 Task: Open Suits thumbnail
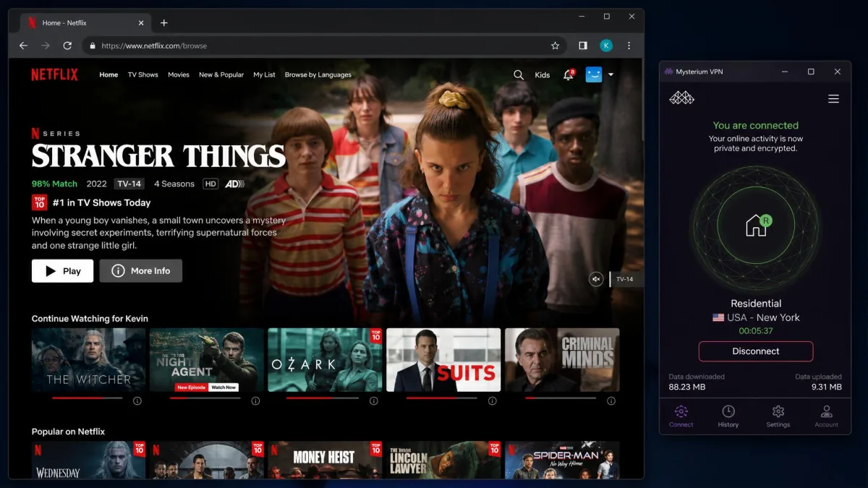pyautogui.click(x=443, y=360)
